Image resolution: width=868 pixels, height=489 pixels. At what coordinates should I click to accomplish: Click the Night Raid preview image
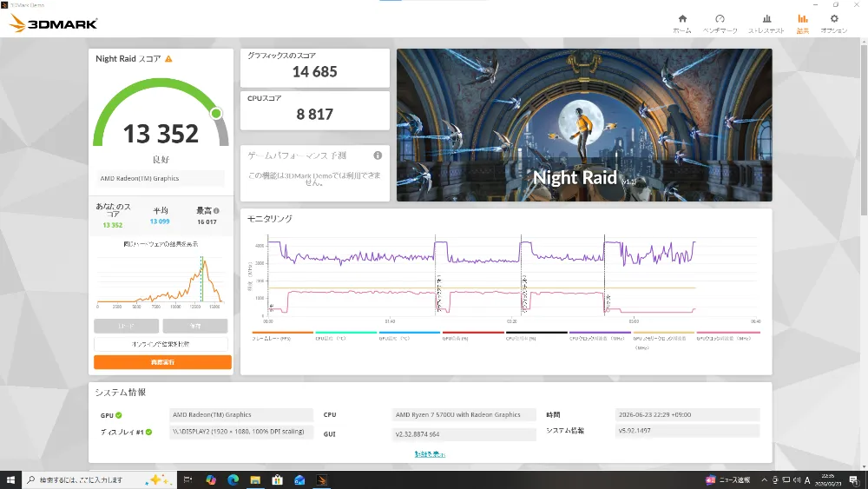tap(584, 125)
